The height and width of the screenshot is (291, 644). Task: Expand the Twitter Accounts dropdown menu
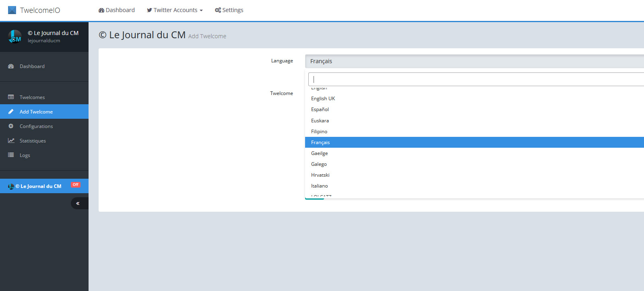pos(175,10)
